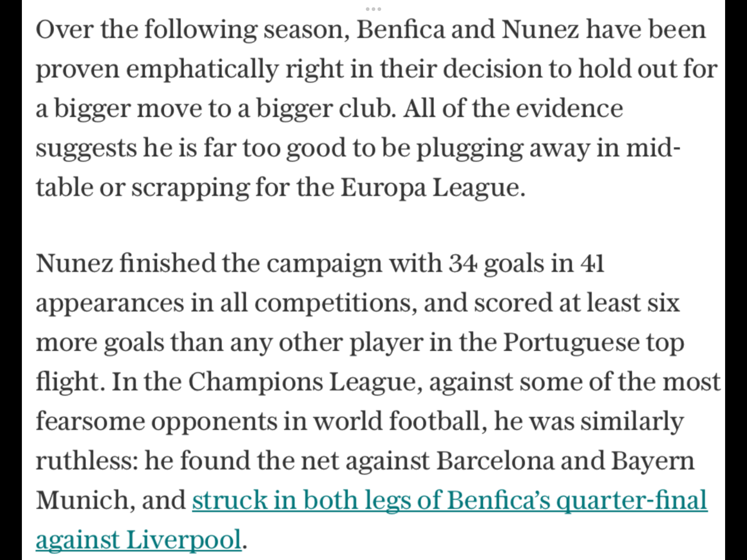Click 'Over' at the start of the article

tap(65, 30)
